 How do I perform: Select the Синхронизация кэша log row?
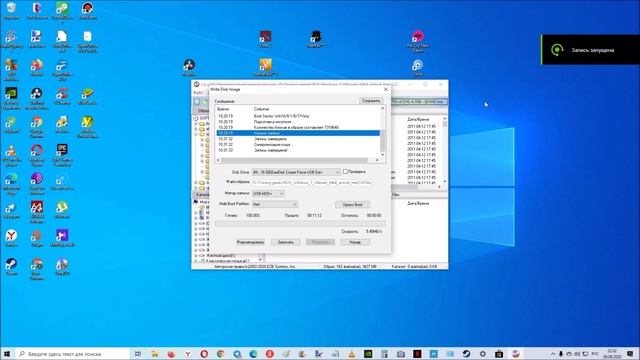[298, 144]
